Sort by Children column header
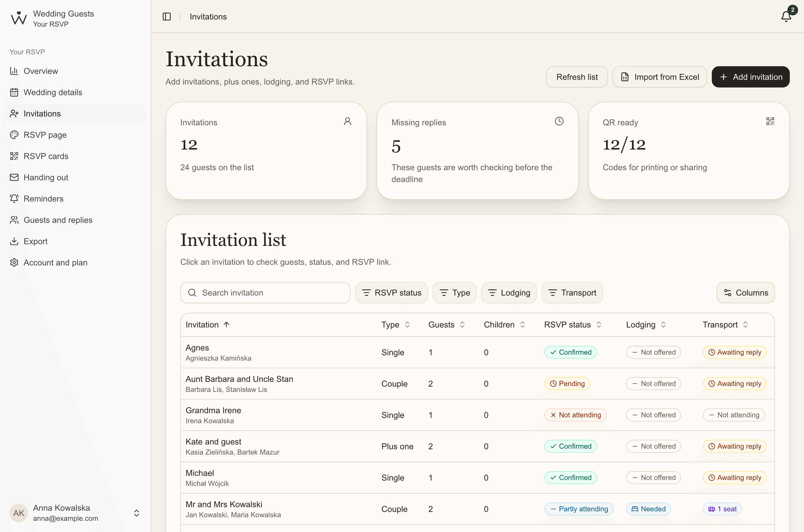 (x=505, y=325)
